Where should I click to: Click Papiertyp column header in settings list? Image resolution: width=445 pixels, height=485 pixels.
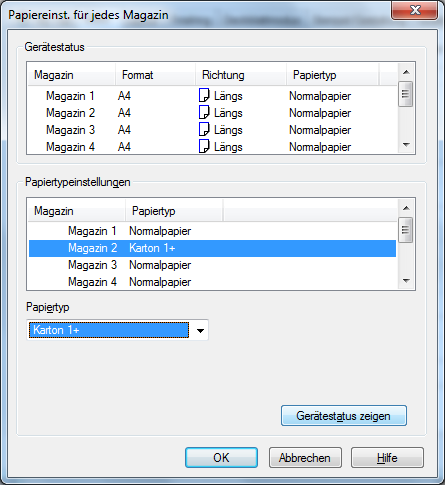tap(174, 211)
